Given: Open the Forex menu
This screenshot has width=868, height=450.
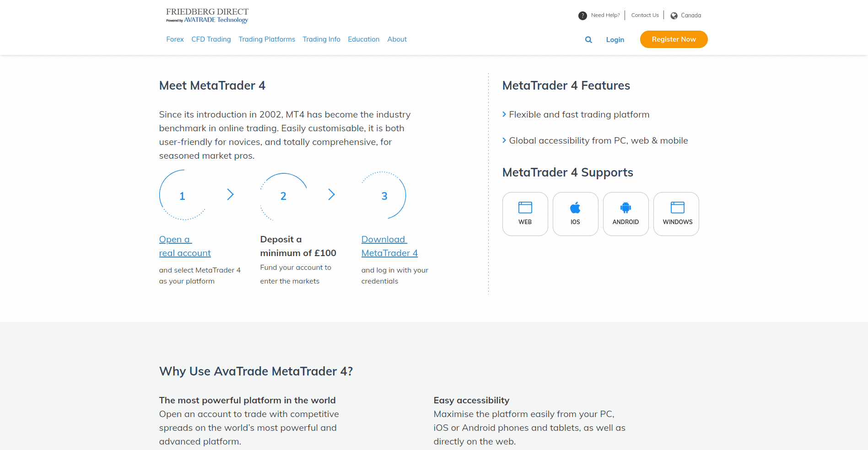Looking at the screenshot, I should click(175, 39).
